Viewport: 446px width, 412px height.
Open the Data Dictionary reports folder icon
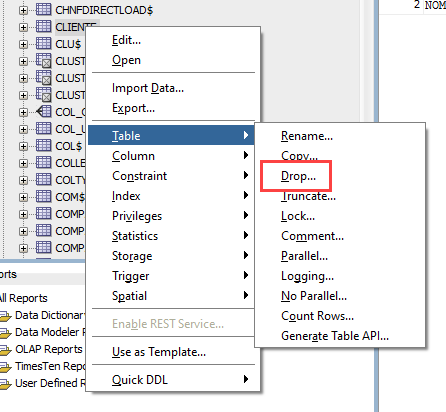pyautogui.click(x=6, y=316)
